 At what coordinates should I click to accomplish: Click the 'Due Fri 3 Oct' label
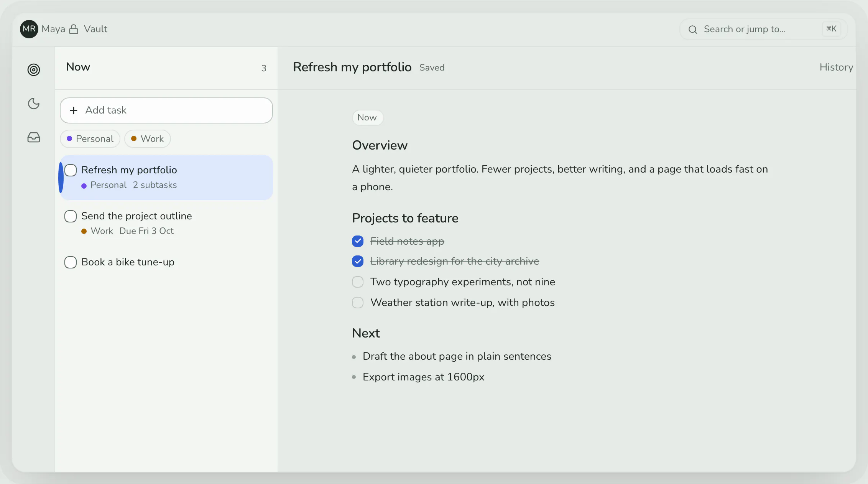(x=146, y=231)
